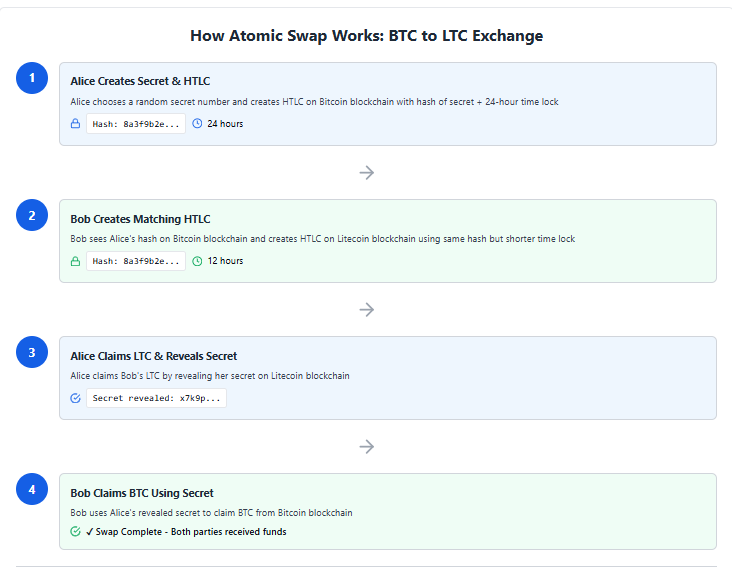The height and width of the screenshot is (571, 732).
Task: Click the description 'Bob uses Alice's revealed secret'
Action: pos(211,513)
